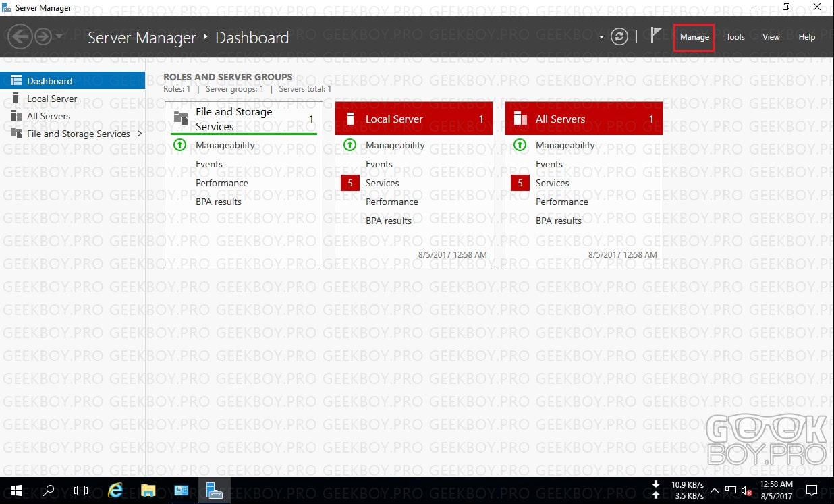Expand File and Storage Services sidebar arrow

tap(139, 134)
